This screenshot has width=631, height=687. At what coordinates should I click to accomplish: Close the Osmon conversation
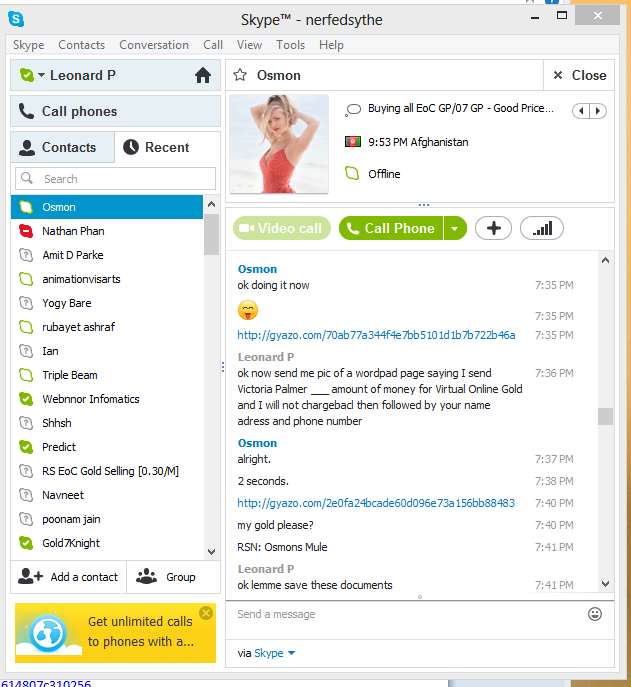[579, 75]
